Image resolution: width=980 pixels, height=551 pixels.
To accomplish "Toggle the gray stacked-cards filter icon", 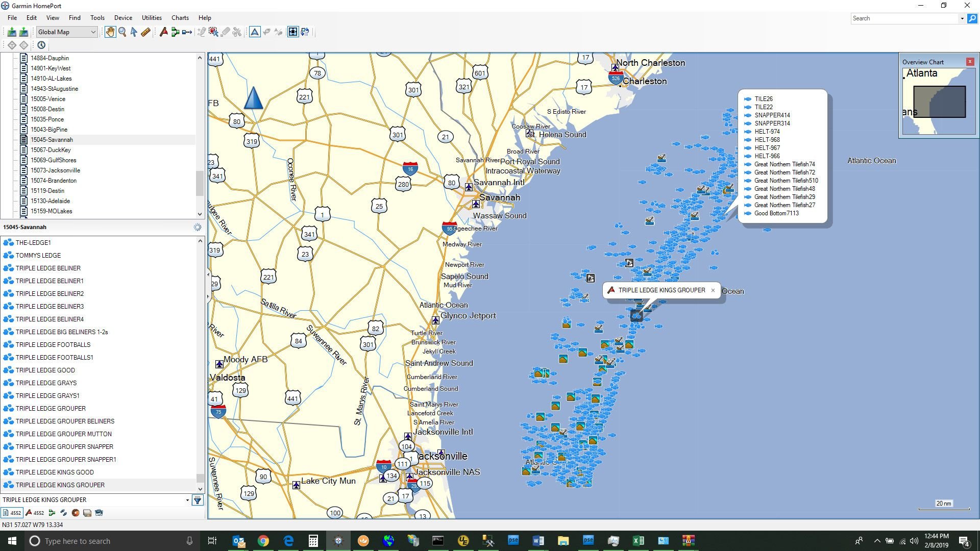I will coord(87,513).
